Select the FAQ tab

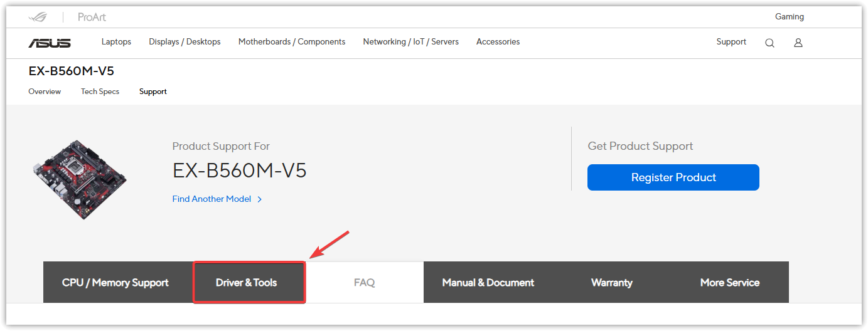coord(364,283)
